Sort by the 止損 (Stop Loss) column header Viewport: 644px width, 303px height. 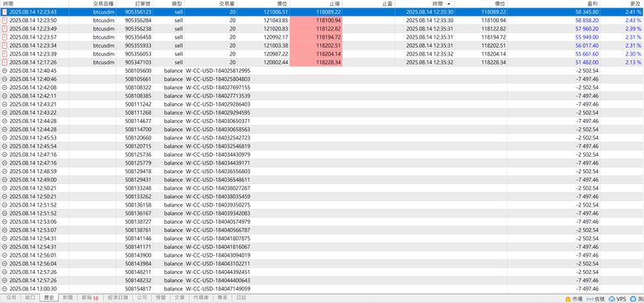point(315,3)
